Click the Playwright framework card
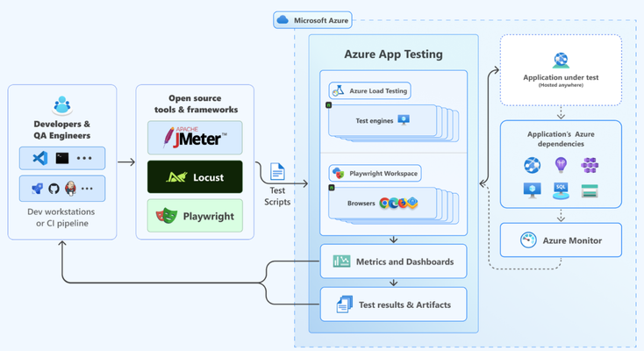The image size is (644, 351). (x=195, y=216)
